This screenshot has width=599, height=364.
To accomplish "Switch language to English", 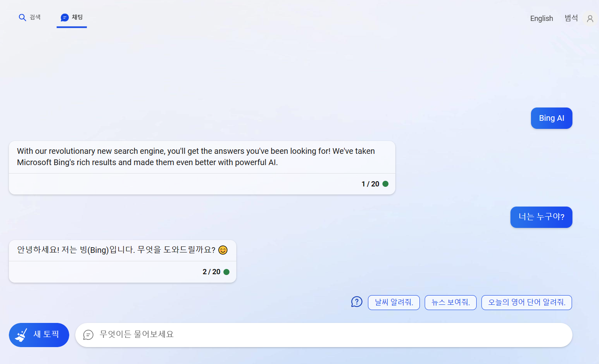I will click(x=541, y=19).
